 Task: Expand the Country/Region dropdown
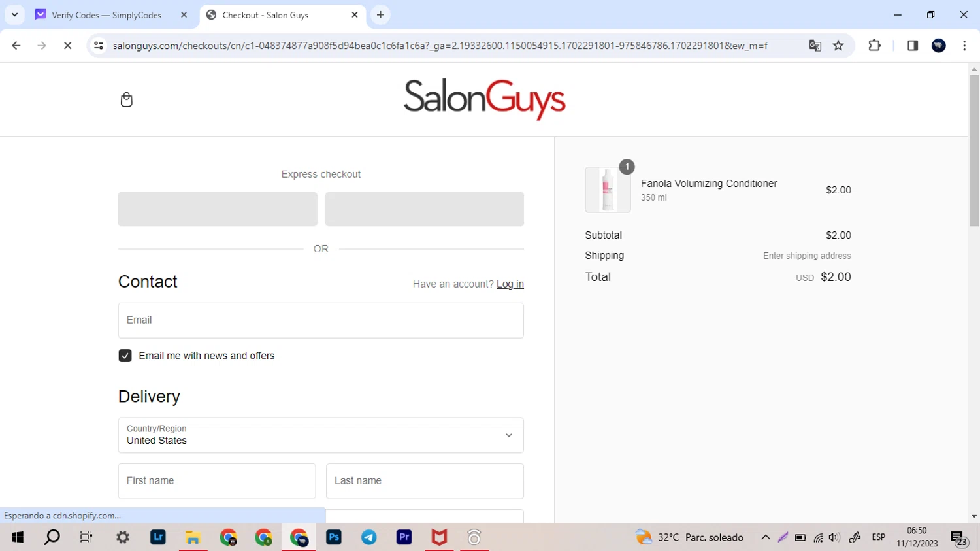[321, 435]
